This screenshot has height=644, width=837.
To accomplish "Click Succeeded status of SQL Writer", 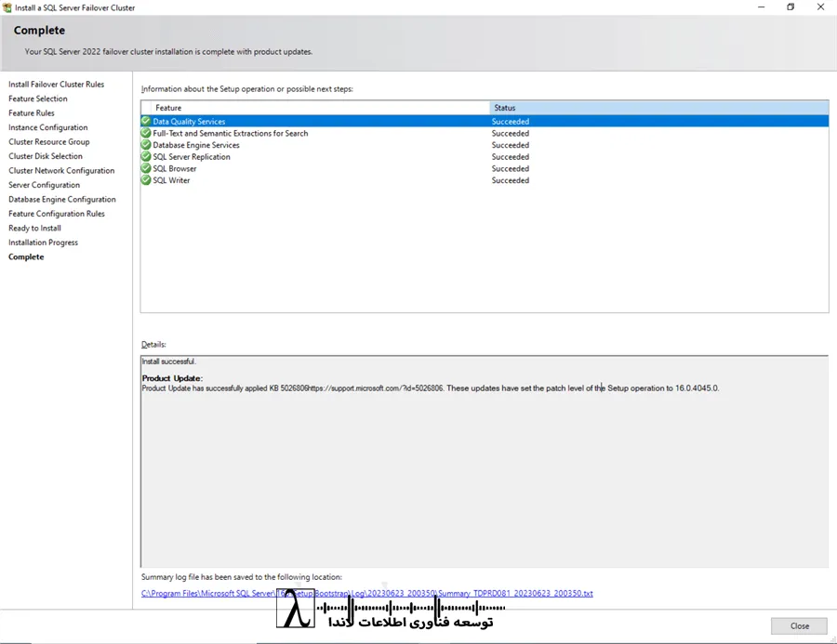I will coord(511,180).
